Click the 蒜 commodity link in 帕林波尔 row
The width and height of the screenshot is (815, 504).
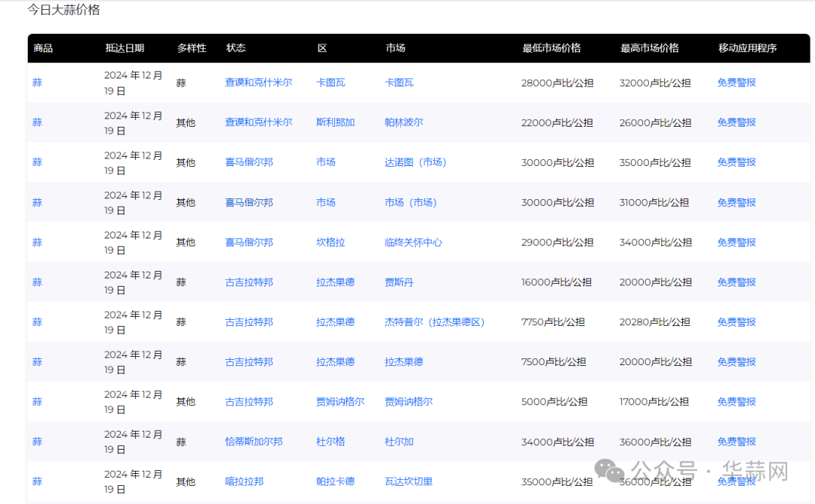click(x=37, y=123)
